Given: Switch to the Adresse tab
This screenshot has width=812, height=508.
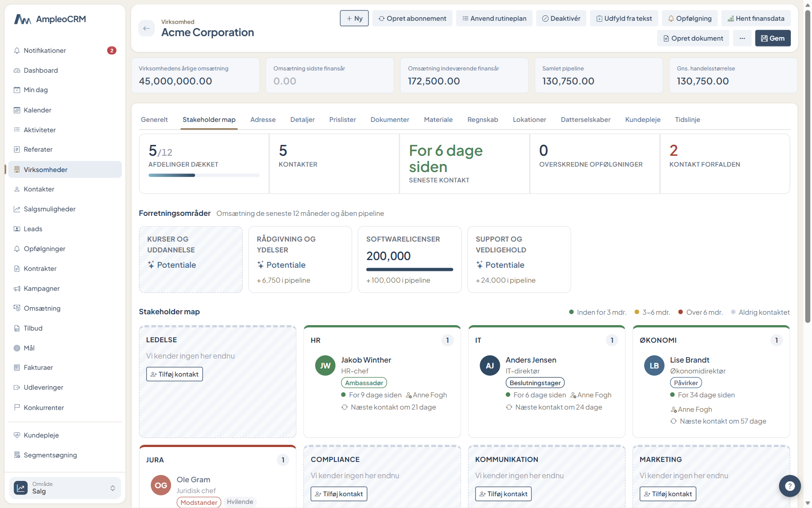Looking at the screenshot, I should [263, 120].
